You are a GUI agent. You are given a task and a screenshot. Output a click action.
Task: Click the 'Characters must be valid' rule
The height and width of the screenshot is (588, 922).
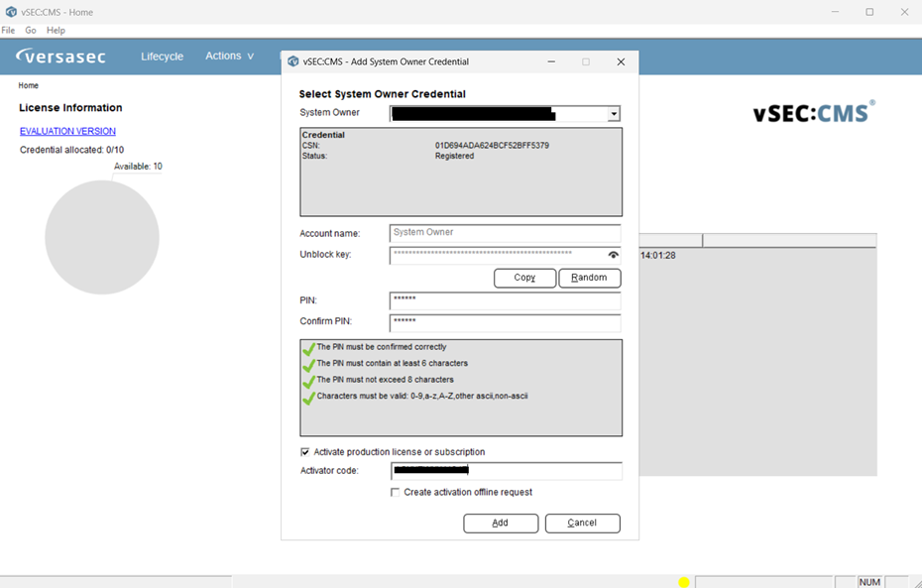[422, 397]
